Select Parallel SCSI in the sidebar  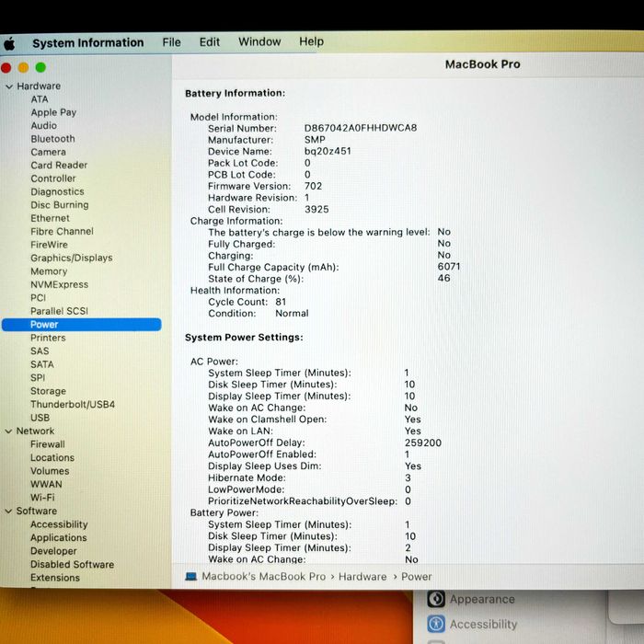59,311
